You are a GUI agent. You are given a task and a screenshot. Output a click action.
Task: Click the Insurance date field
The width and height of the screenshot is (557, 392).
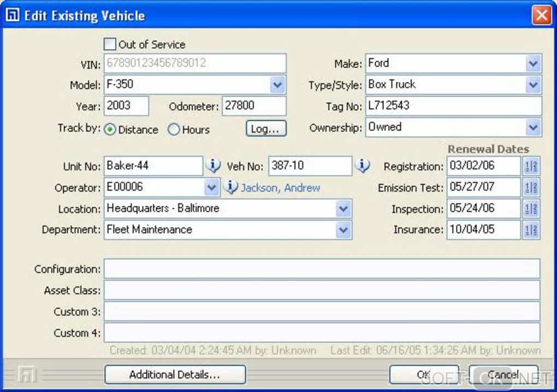coord(484,230)
